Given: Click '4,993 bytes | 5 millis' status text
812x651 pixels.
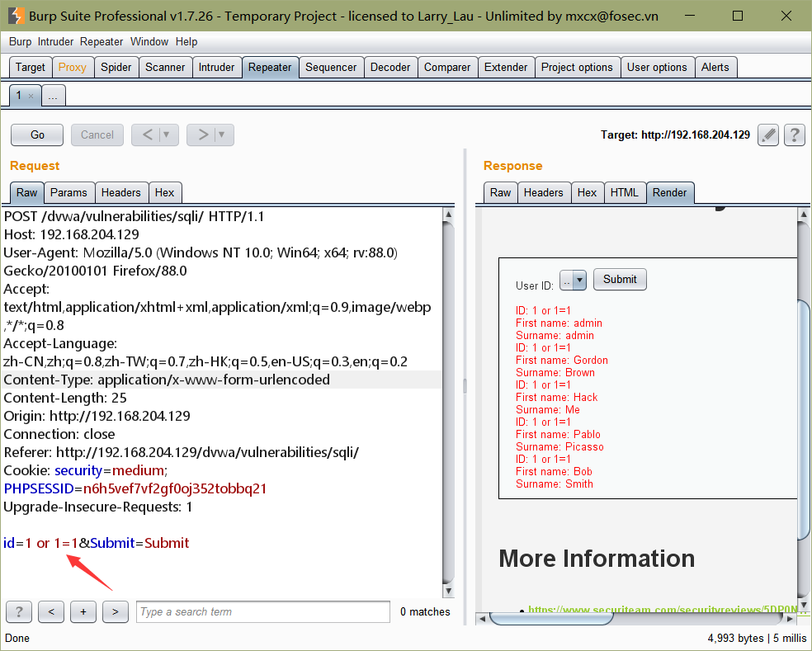Looking at the screenshot, I should click(757, 638).
